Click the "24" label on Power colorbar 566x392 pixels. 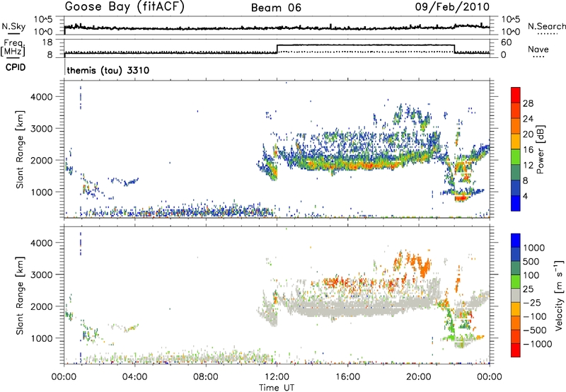[528, 119]
